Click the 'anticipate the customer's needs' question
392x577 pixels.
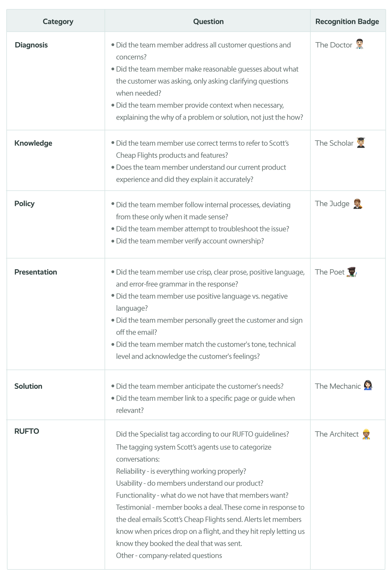tap(200, 386)
